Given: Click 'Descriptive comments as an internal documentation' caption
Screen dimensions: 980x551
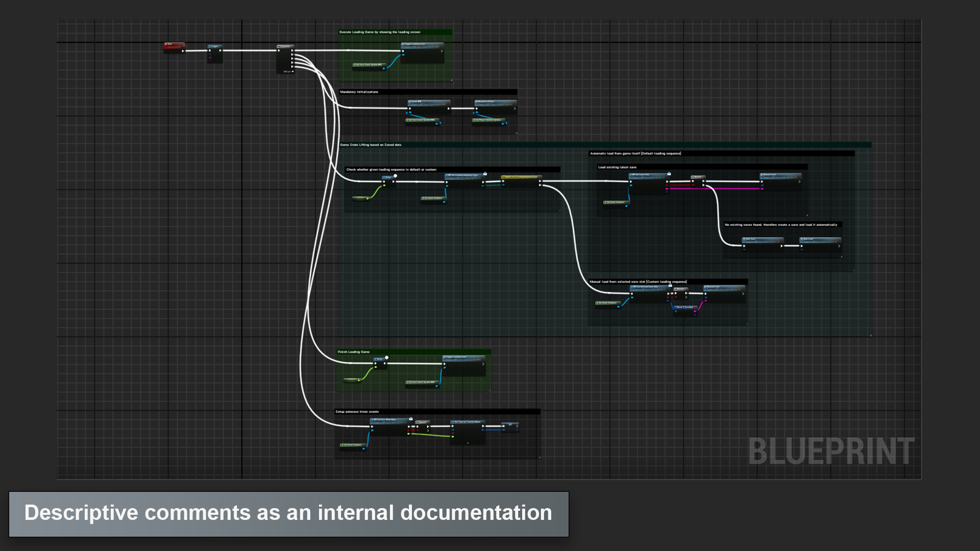Looking at the screenshot, I should pos(288,513).
